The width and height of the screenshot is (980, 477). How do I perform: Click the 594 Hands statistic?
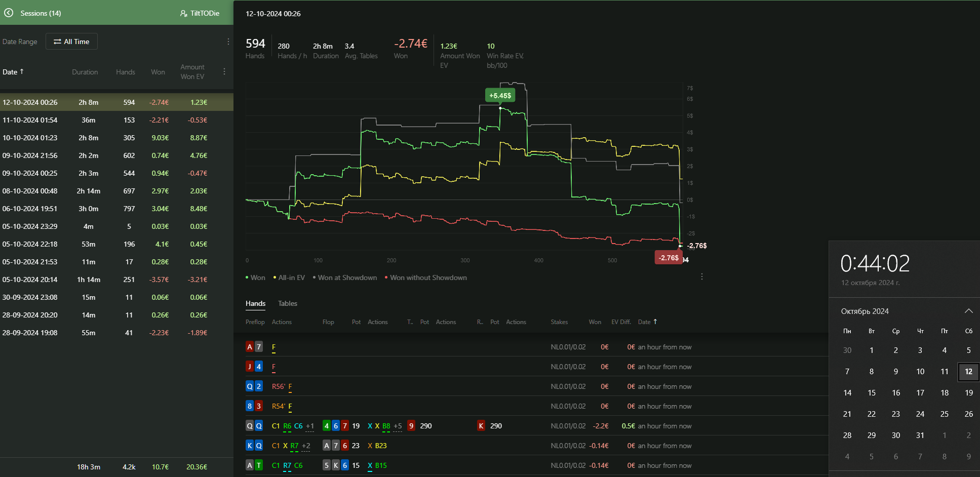click(255, 49)
